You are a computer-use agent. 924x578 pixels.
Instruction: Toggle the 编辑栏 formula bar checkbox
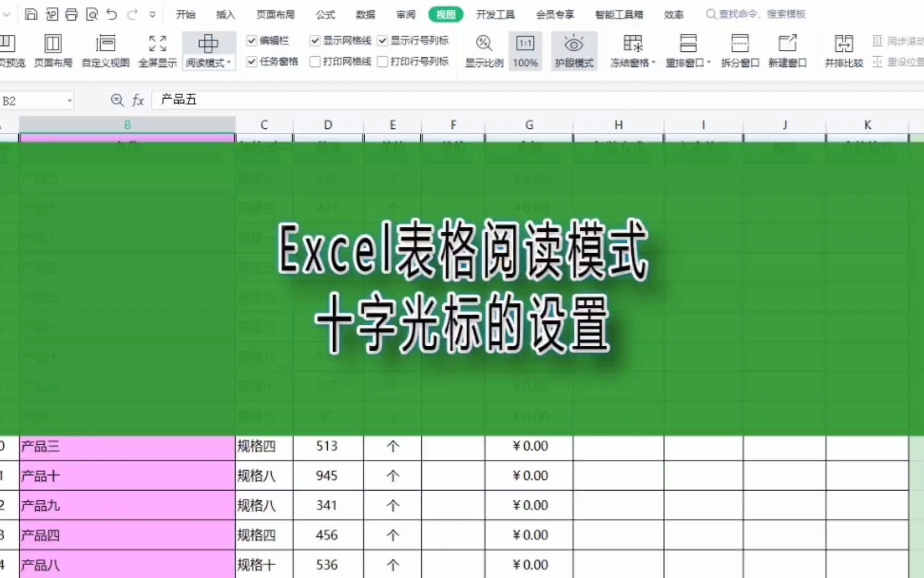click(252, 40)
